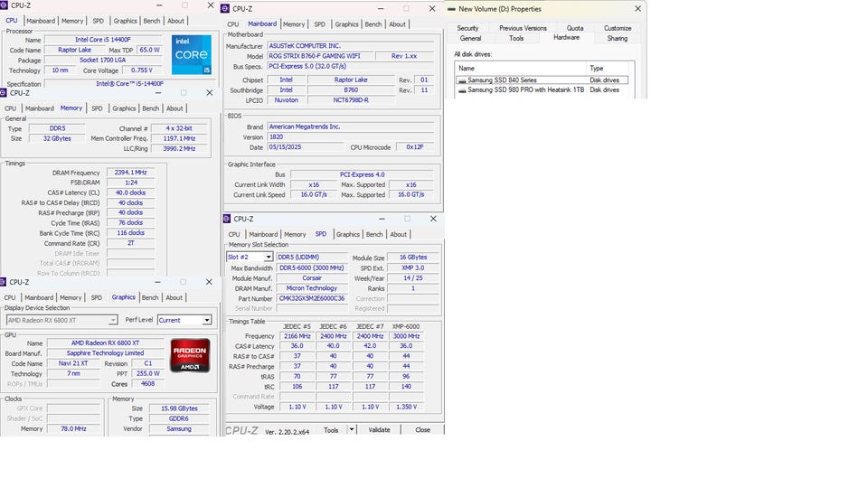This screenshot has width=868, height=488.
Task: Click the Radeon Graphics AMD logo
Action: [x=190, y=355]
